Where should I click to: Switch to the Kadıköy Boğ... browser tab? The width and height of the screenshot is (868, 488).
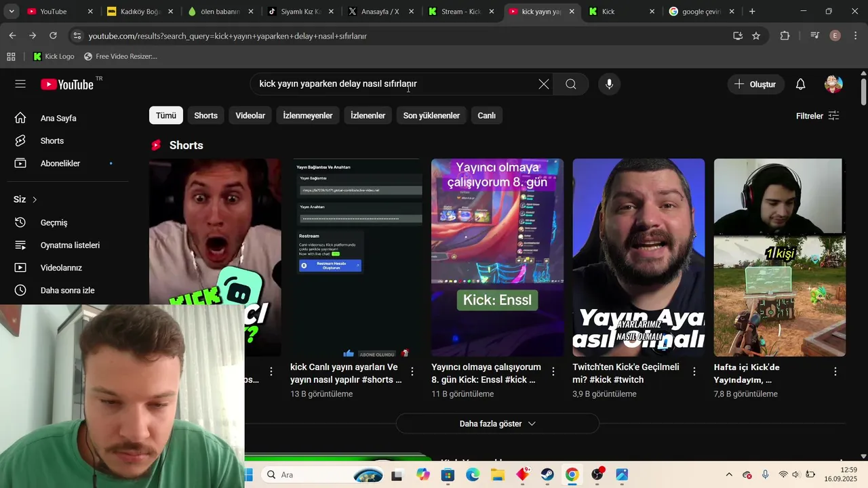point(139,12)
